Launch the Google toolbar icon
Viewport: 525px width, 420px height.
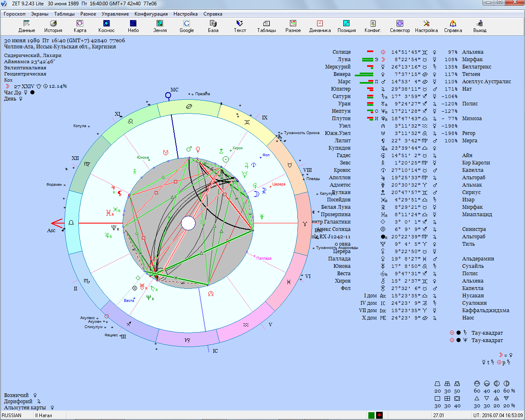point(187,26)
